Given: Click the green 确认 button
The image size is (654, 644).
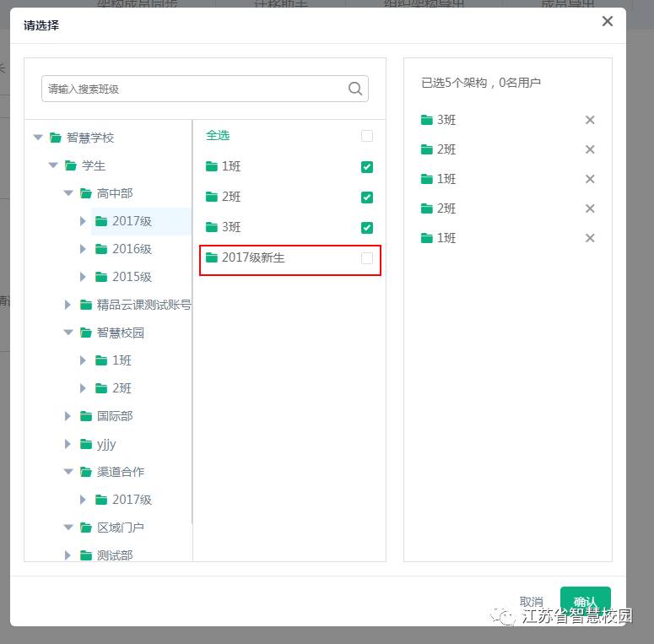Looking at the screenshot, I should [x=585, y=602].
